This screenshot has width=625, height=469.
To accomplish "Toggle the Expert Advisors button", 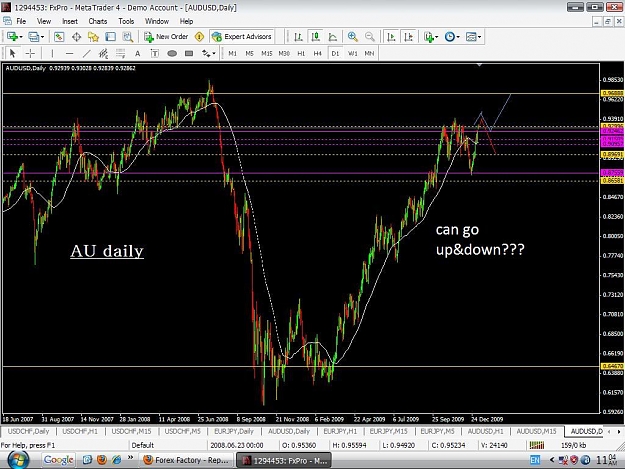I will coord(242,37).
